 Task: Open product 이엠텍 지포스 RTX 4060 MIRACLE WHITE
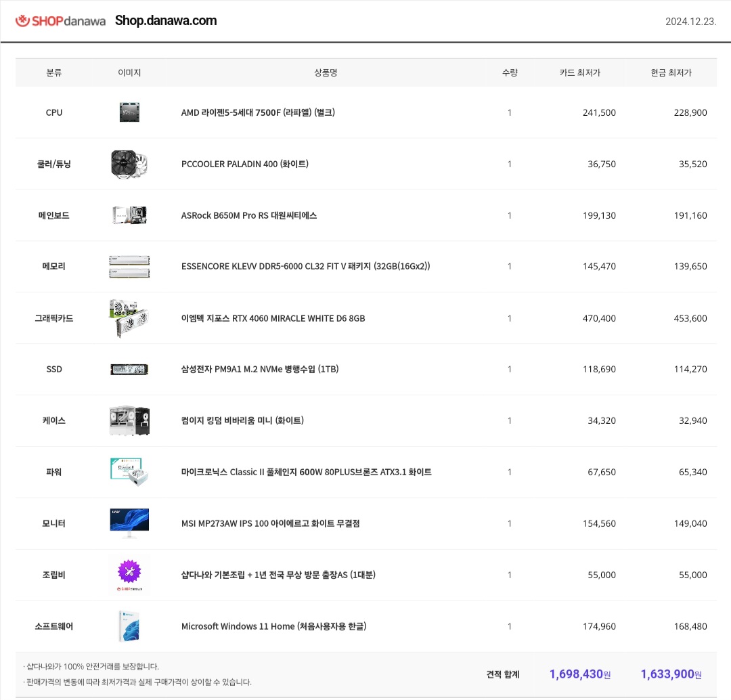click(273, 318)
